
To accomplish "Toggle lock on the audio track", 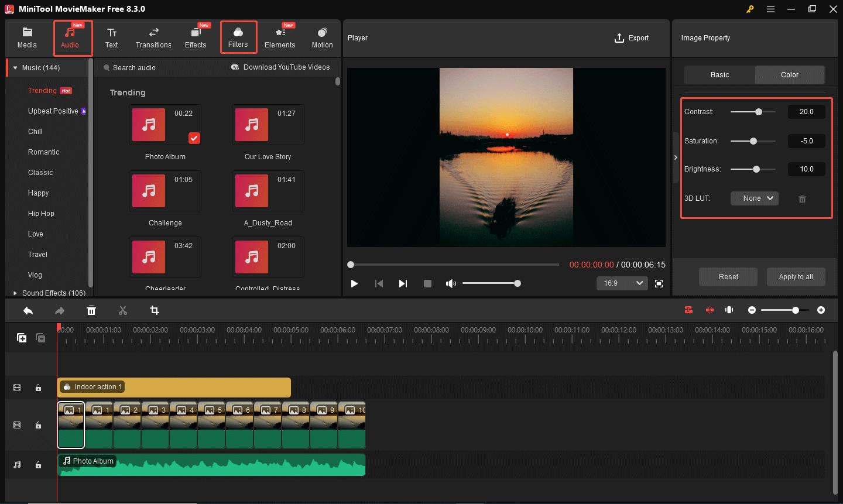I will click(x=38, y=465).
